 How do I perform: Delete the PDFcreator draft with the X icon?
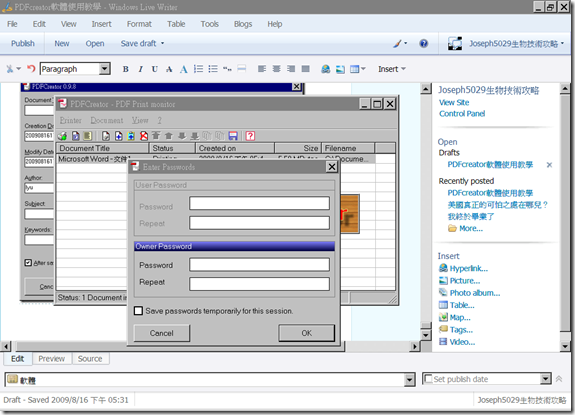(549, 165)
